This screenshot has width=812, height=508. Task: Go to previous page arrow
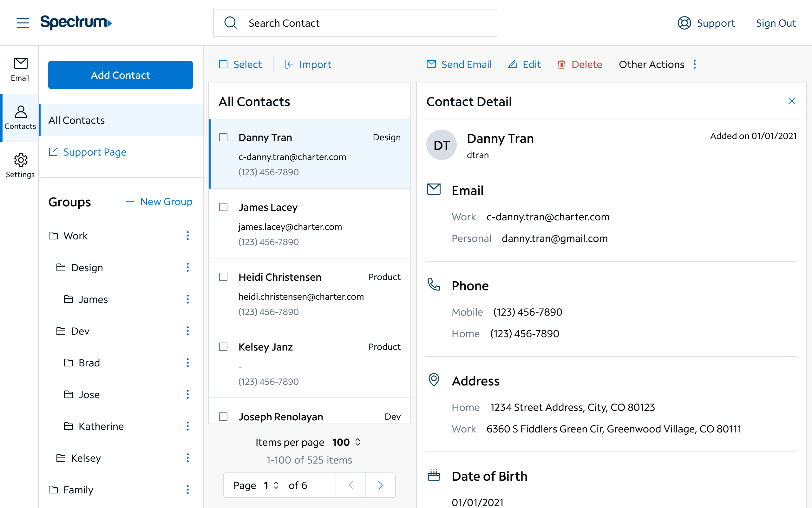(x=351, y=485)
